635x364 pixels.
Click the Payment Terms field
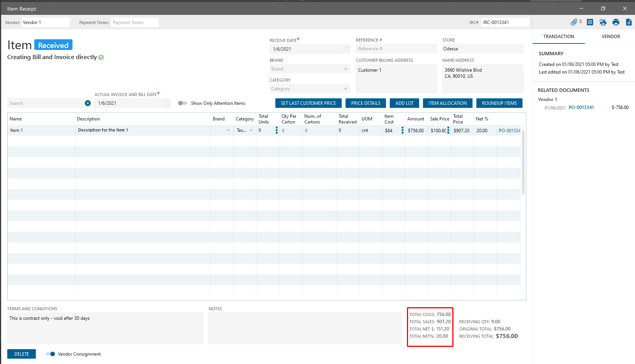[135, 22]
